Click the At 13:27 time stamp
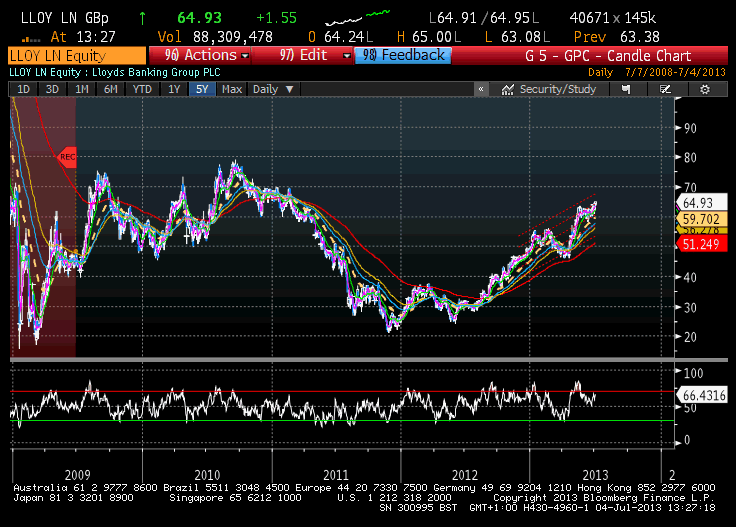Viewport: 736px width, 527px height. (x=83, y=37)
